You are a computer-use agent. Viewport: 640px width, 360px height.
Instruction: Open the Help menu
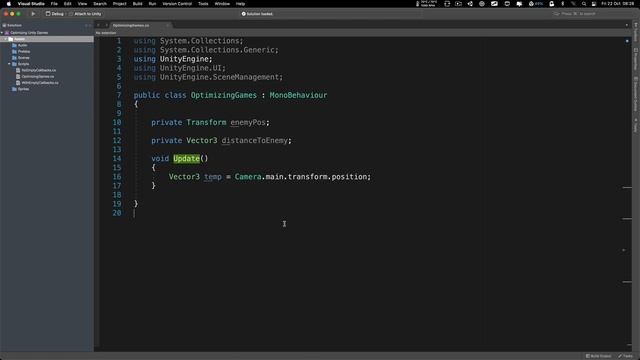coord(240,4)
